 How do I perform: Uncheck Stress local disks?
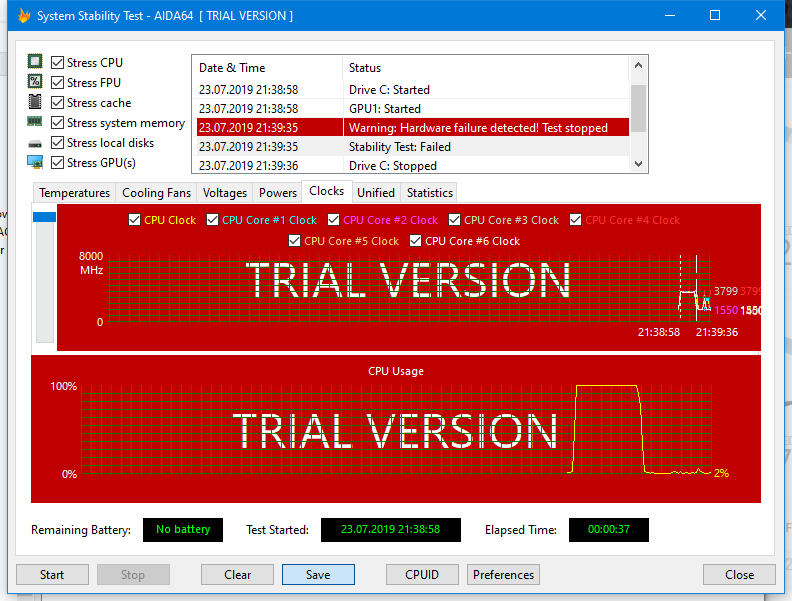tap(58, 143)
